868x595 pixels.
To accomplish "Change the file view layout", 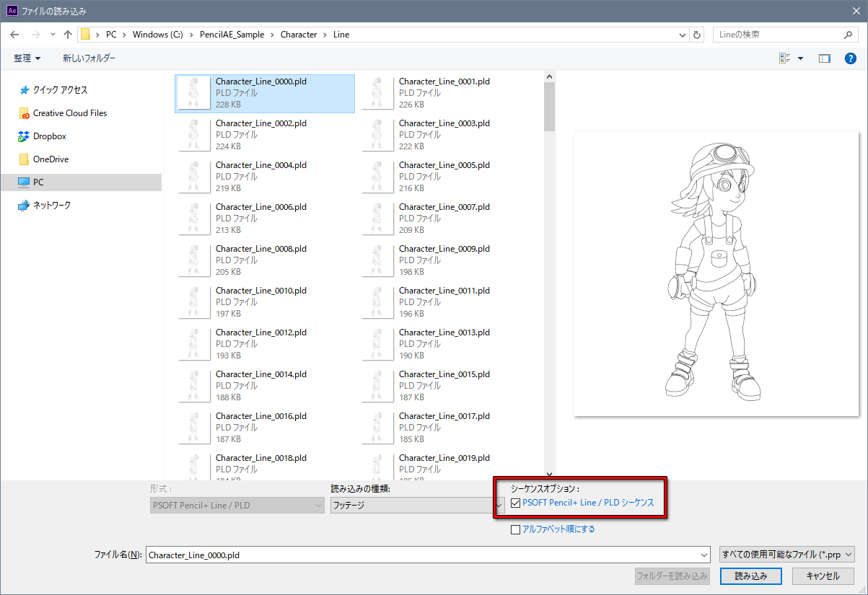I will [x=785, y=58].
